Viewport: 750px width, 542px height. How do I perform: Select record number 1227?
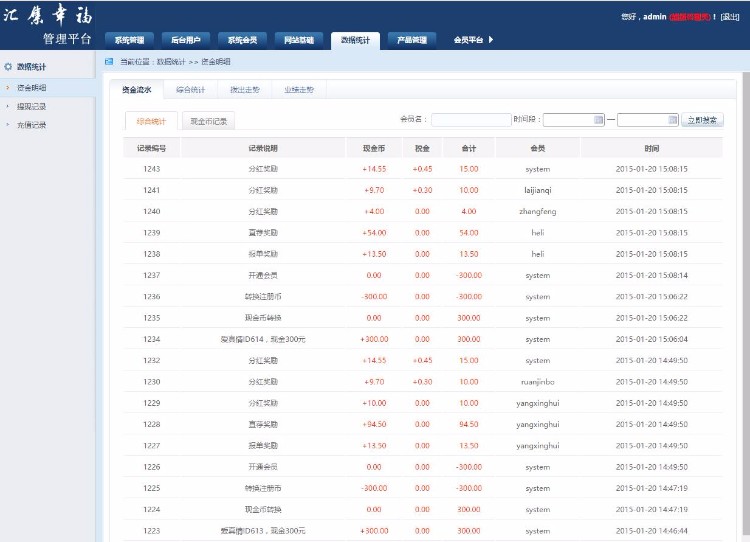(152, 445)
